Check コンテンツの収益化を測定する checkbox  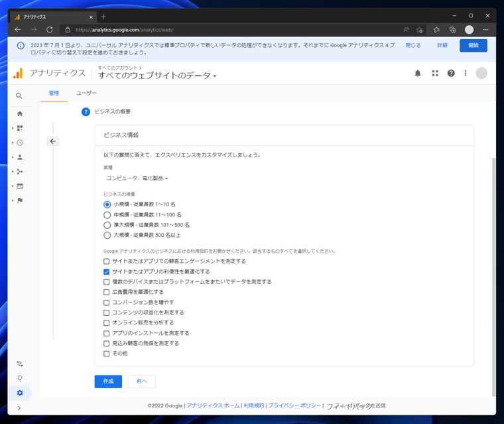(106, 313)
